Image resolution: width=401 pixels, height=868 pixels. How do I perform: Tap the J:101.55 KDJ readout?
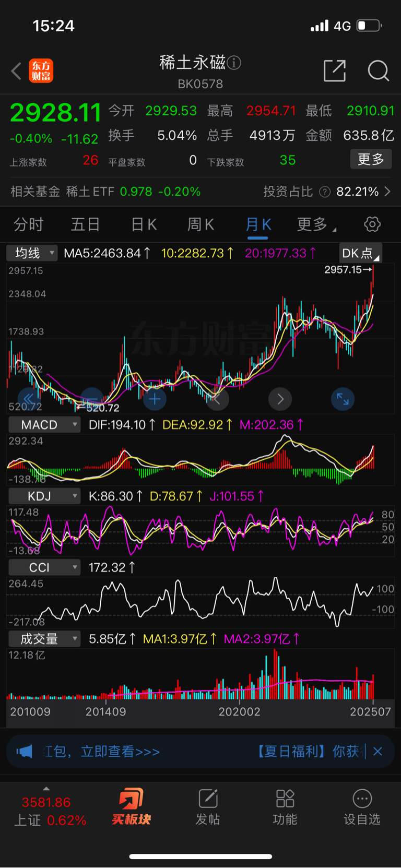237,496
